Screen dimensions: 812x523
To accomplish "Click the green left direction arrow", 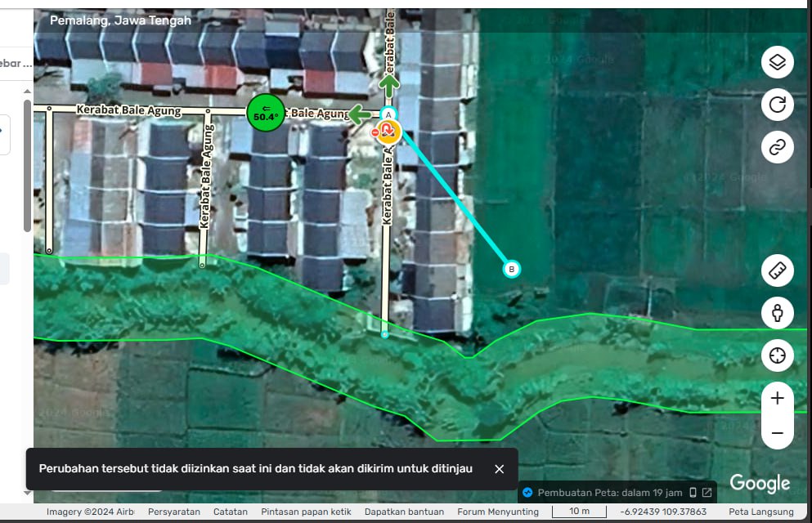I will [x=358, y=114].
